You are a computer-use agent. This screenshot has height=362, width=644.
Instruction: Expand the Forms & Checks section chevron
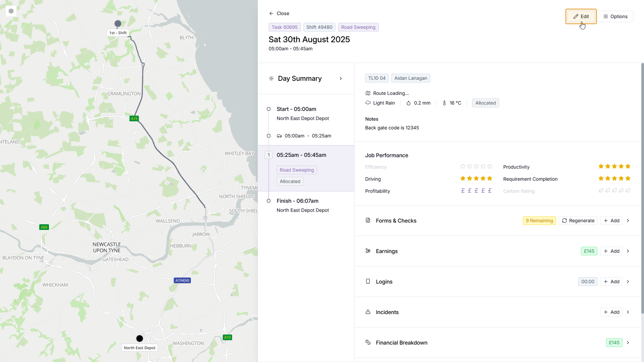point(628,221)
